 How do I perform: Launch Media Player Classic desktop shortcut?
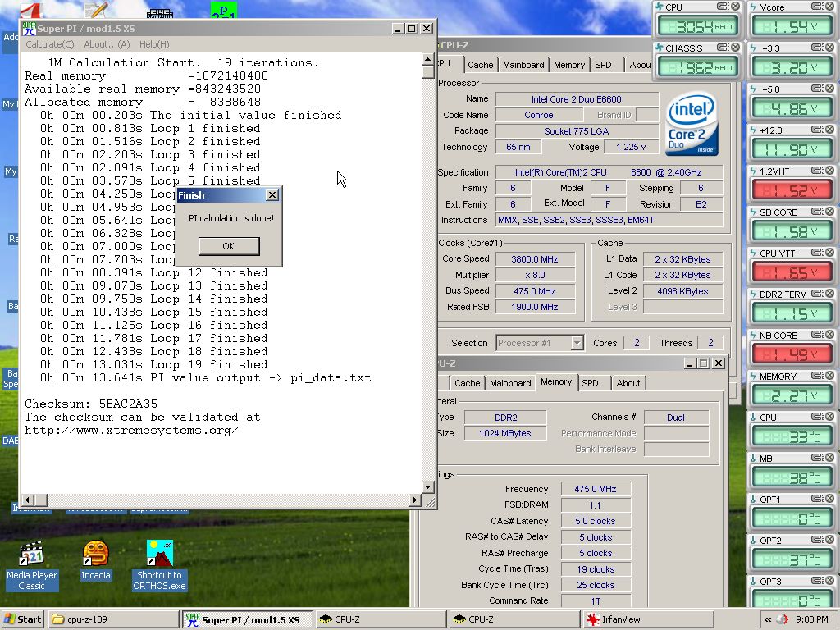click(31, 566)
